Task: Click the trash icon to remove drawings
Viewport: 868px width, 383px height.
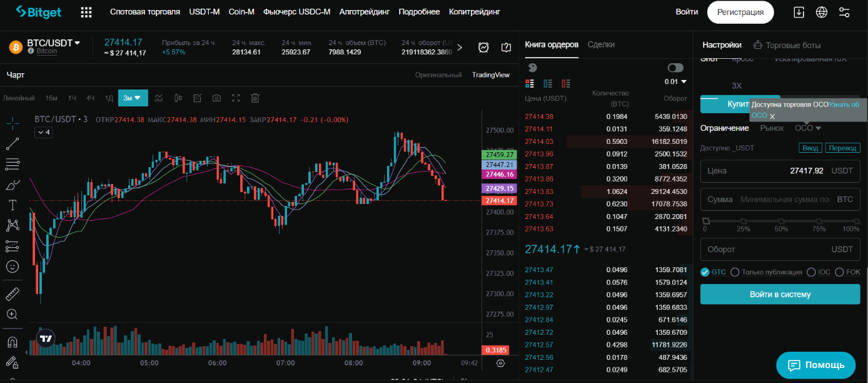Action: [x=255, y=98]
